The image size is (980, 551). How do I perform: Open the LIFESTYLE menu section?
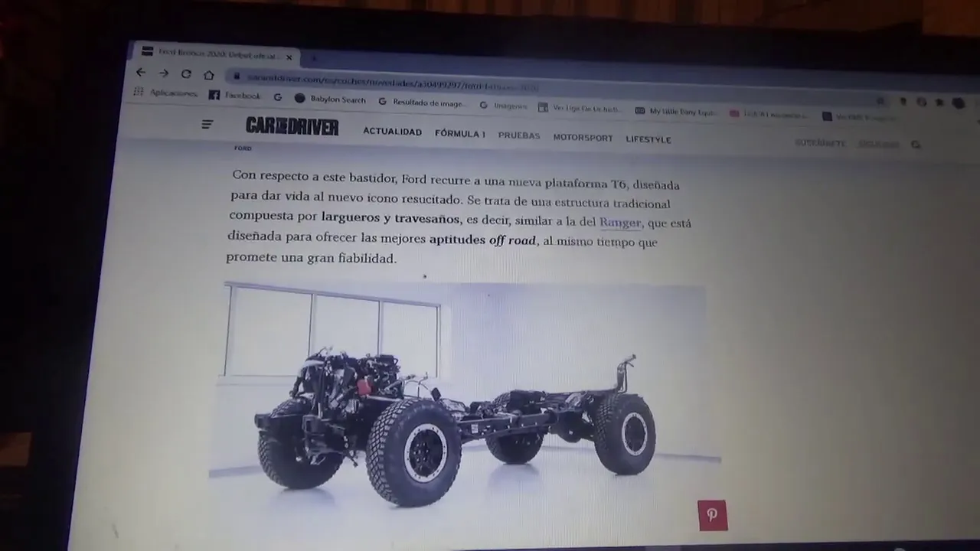click(x=648, y=139)
